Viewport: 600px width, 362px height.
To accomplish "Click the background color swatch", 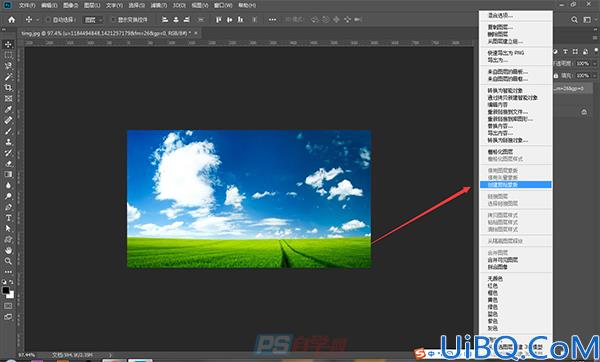I will [11, 295].
